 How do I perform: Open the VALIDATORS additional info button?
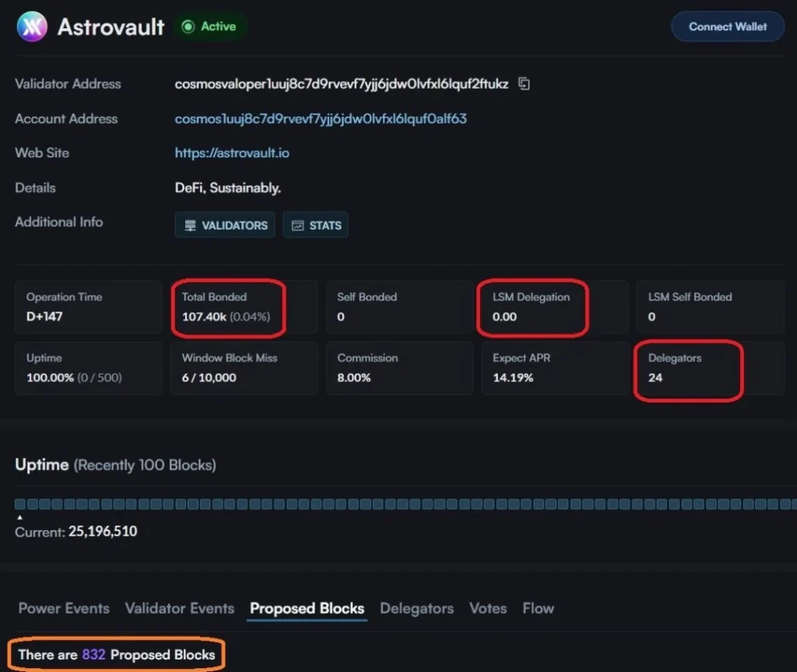click(x=225, y=225)
